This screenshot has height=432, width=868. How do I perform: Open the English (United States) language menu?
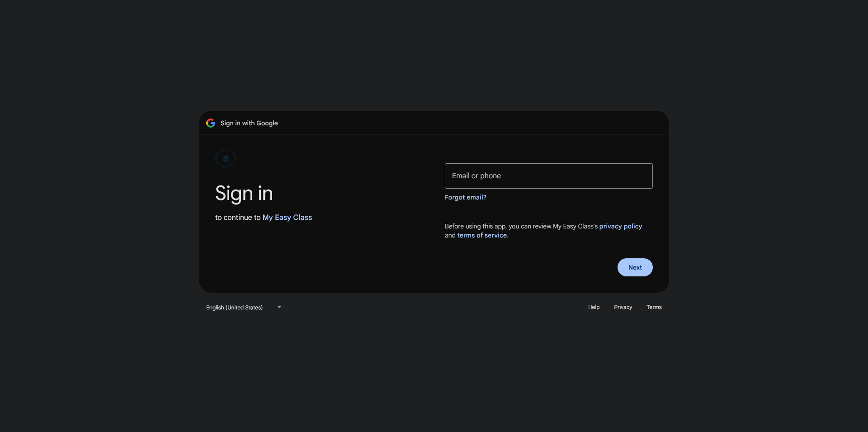pos(235,308)
